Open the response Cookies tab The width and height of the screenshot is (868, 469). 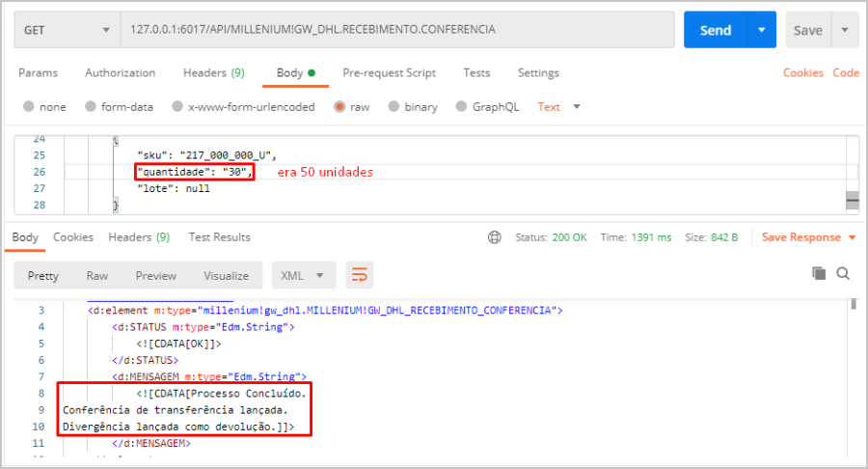[73, 237]
